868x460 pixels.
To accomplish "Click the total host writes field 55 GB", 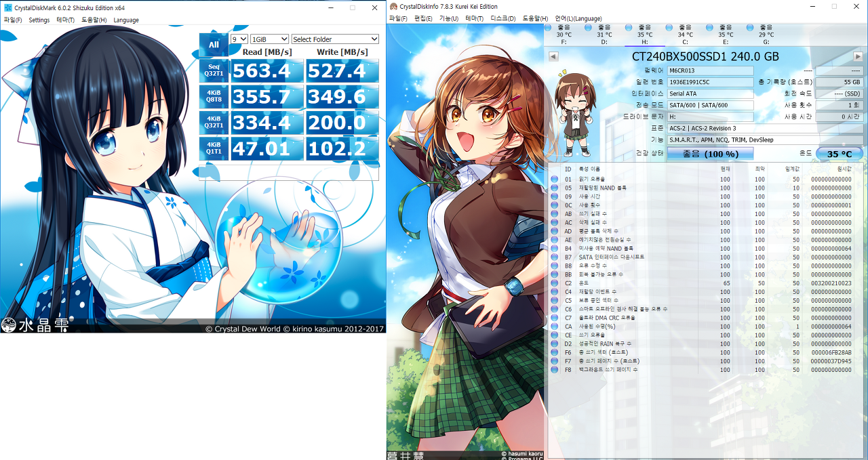I will [x=839, y=82].
